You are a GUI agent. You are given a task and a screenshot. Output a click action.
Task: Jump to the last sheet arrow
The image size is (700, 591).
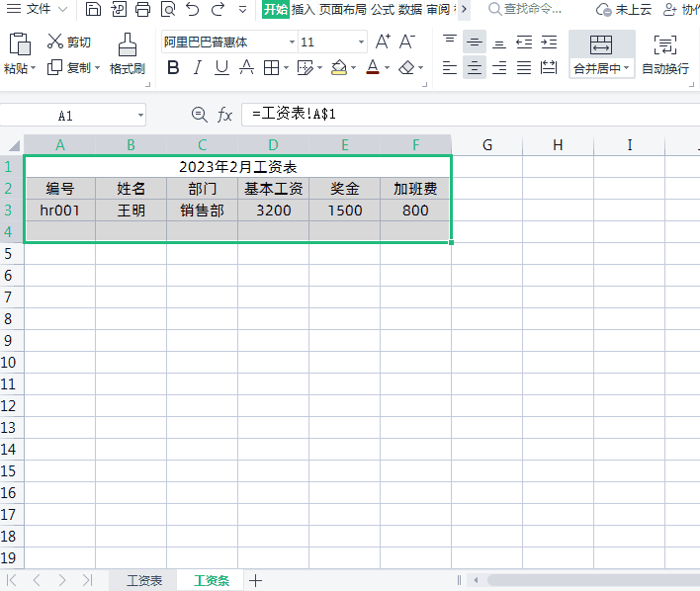coord(87,580)
